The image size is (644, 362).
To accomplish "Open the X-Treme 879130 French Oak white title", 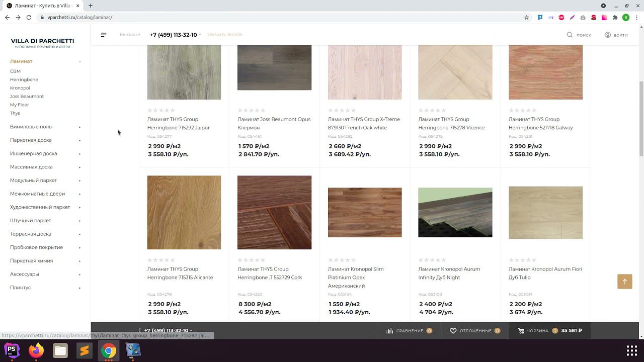I will [x=364, y=123].
